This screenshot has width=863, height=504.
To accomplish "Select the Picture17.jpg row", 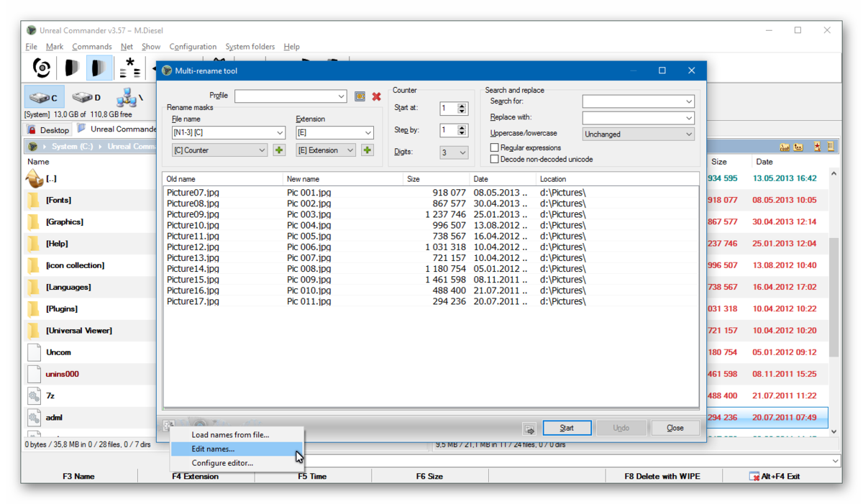I will [431, 301].
